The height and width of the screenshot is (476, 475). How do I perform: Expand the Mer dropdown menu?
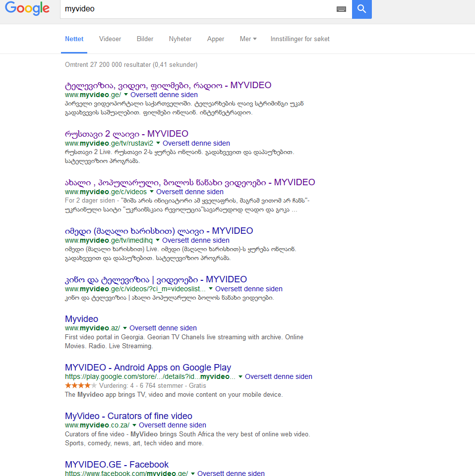(x=248, y=39)
